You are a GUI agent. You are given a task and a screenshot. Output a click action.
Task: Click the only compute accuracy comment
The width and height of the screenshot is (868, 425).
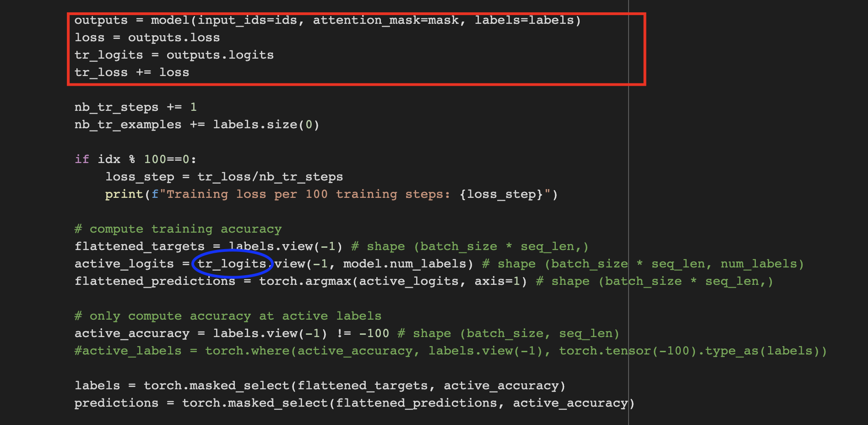[228, 316]
